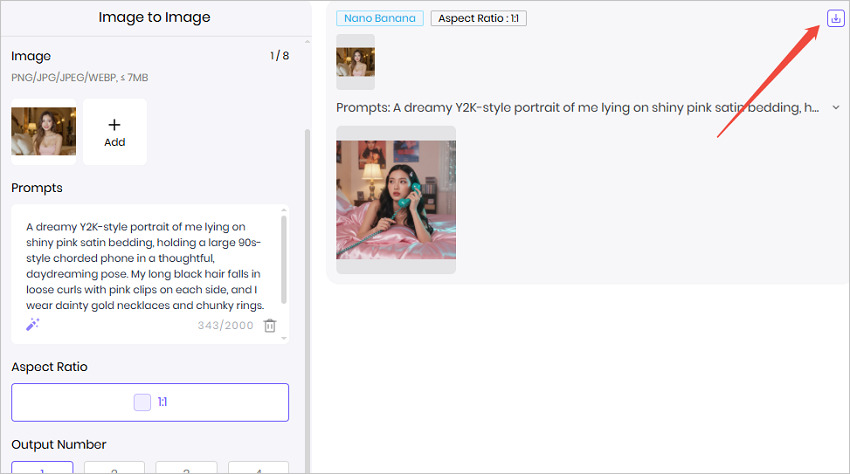Screen dimensions: 850x474
Task: Click the plus Add image button
Action: 114,132
